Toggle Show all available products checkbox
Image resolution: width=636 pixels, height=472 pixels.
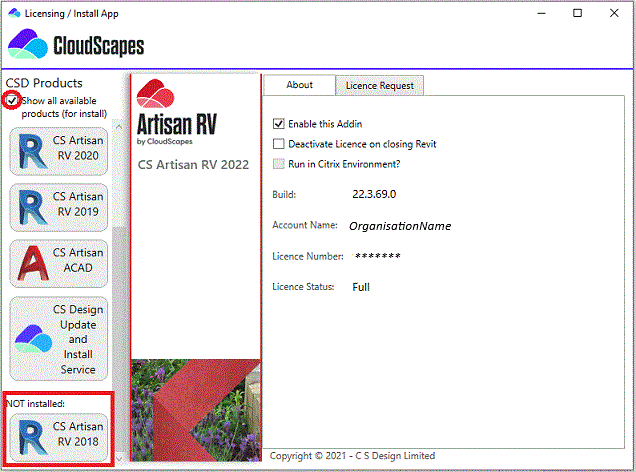tap(12, 101)
